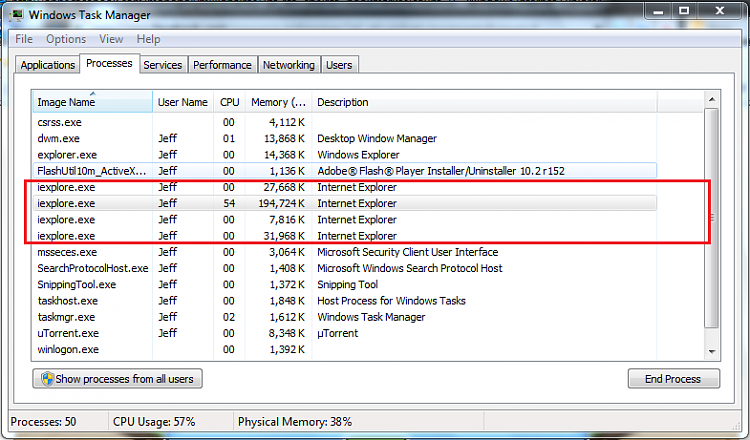Viewport: 750px width, 440px height.
Task: Sort by the Memory column header
Action: (x=278, y=102)
